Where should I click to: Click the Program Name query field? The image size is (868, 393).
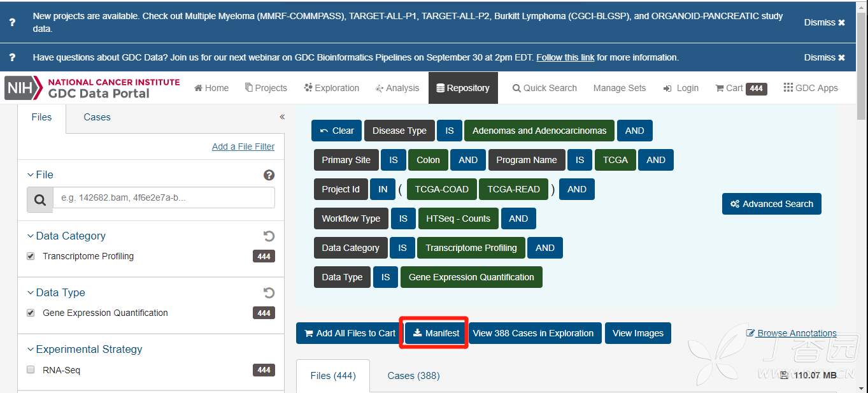click(527, 160)
